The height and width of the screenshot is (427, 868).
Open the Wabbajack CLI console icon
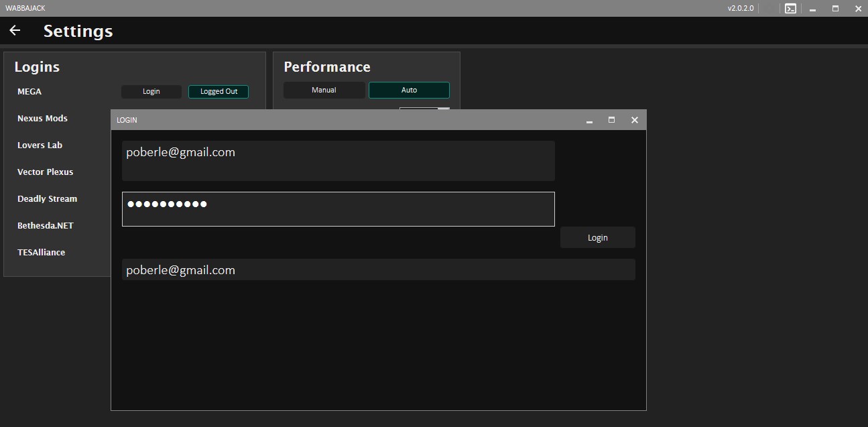[x=790, y=8]
